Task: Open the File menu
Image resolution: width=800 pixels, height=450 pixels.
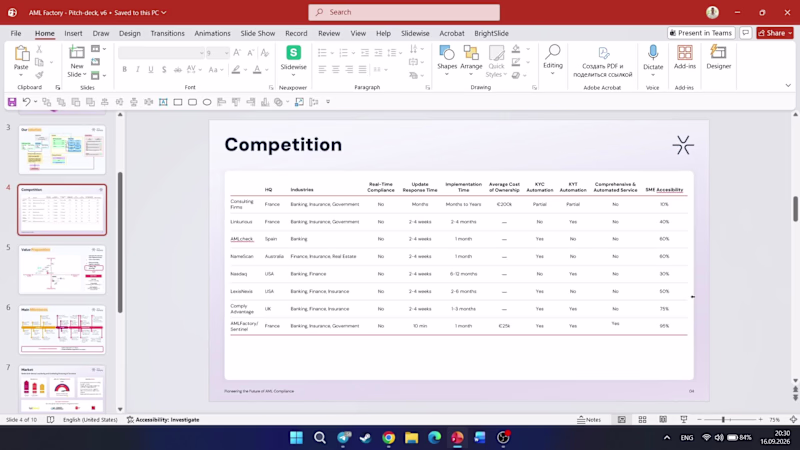Action: [16, 33]
